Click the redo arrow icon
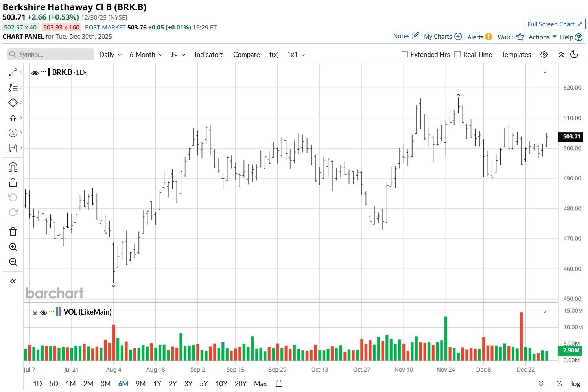 click(13, 212)
